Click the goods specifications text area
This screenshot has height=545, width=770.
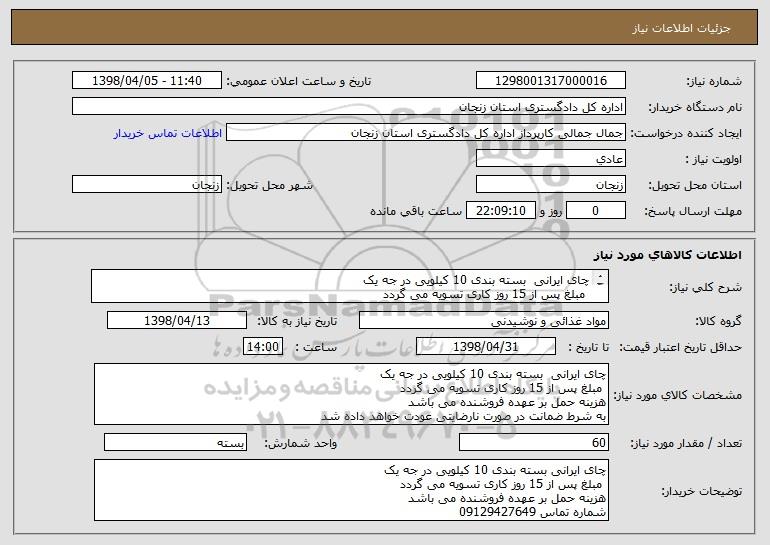click(351, 394)
